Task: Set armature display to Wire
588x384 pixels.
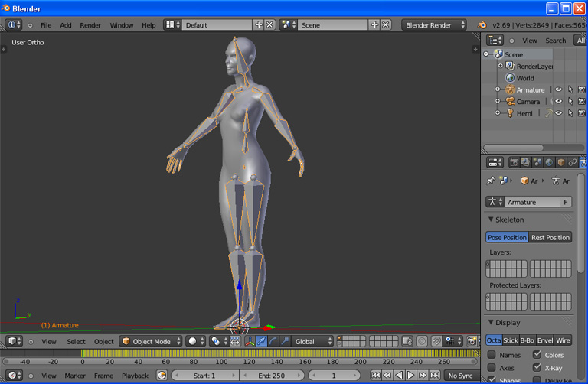Action: point(563,340)
